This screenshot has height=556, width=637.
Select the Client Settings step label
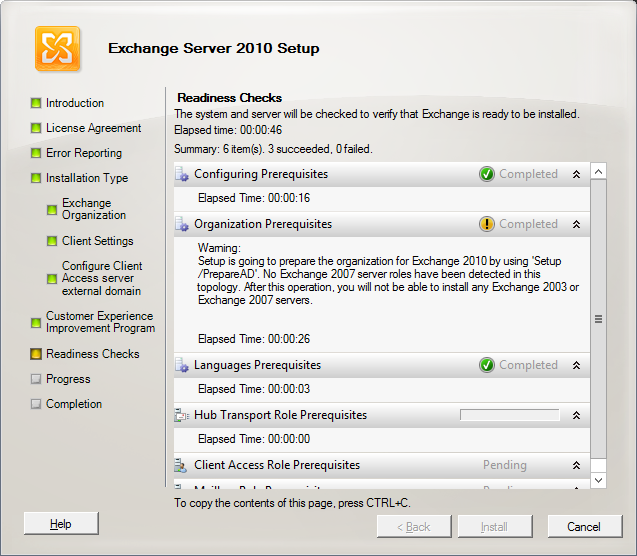click(98, 241)
